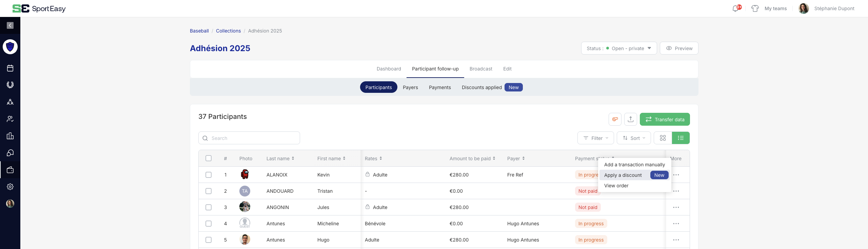Open the notifications bell icon
Screen dimensions: 868x249
click(x=735, y=8)
